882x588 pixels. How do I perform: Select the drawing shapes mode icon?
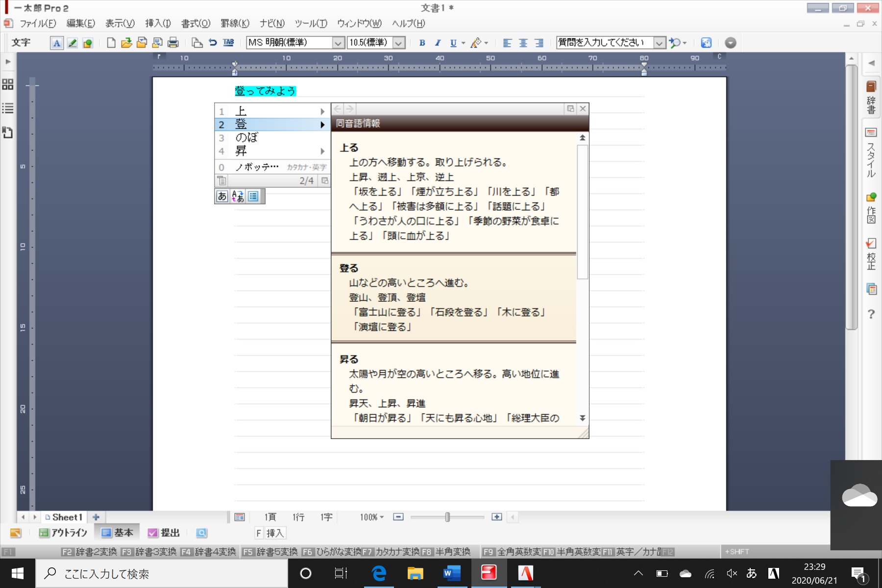[88, 43]
